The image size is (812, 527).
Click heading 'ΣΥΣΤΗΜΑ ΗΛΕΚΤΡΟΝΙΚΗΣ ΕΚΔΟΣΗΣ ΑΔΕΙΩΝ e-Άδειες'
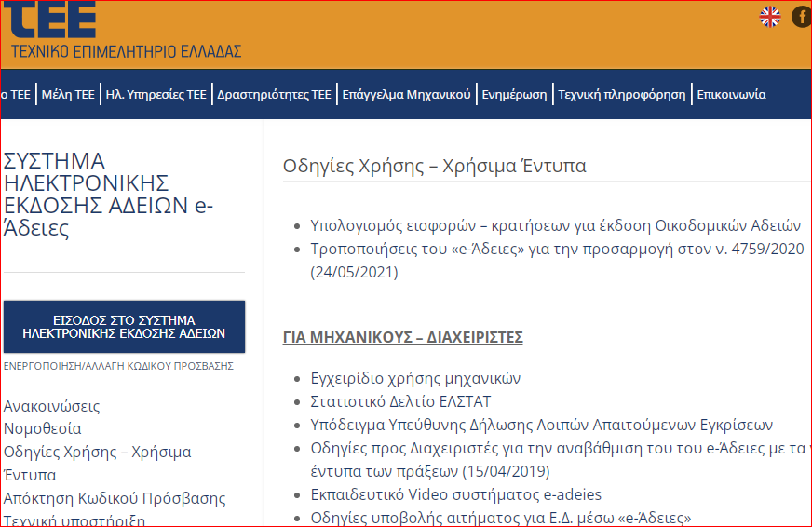(x=108, y=195)
